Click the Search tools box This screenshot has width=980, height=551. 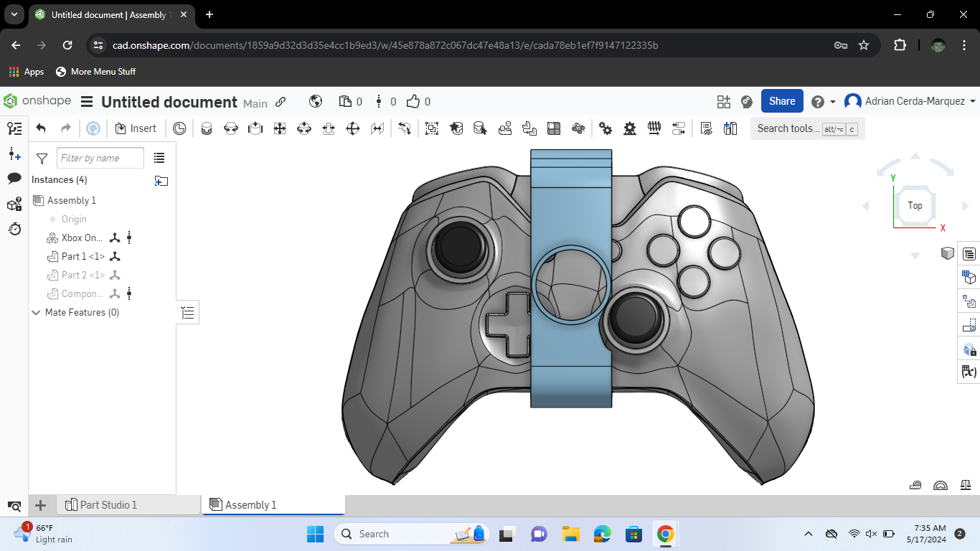point(807,128)
